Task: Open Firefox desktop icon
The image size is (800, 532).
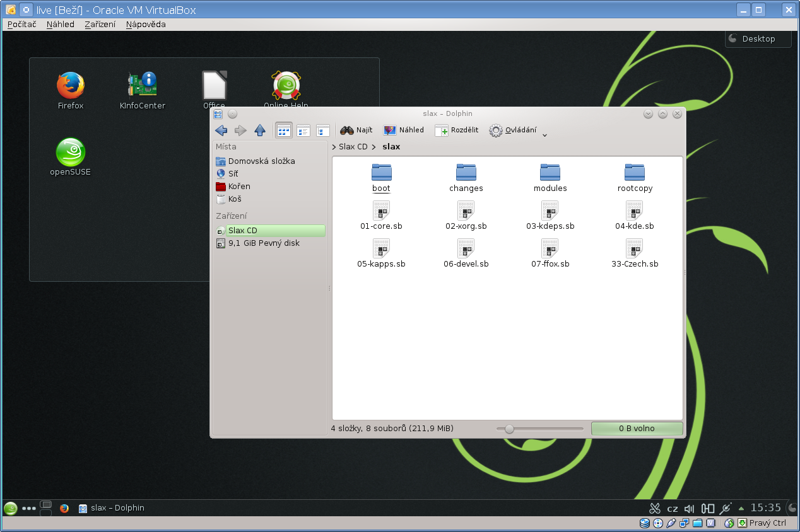Action: [x=71, y=91]
